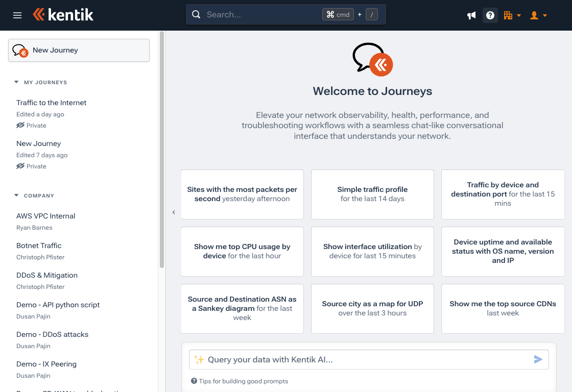Viewport: 572px width, 392px height.
Task: Click the hamburger menu icon top left
Action: pyautogui.click(x=17, y=15)
